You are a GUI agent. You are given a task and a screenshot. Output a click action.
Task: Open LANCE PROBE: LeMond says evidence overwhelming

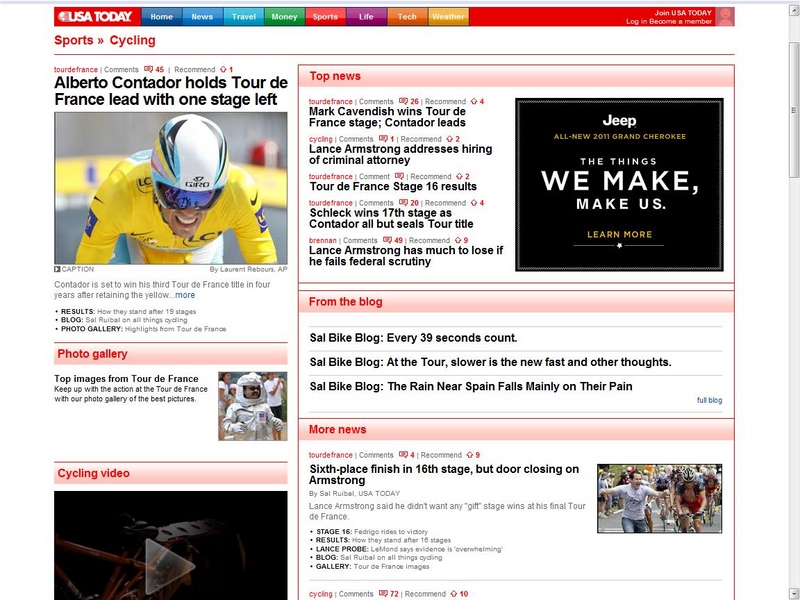[x=409, y=549]
